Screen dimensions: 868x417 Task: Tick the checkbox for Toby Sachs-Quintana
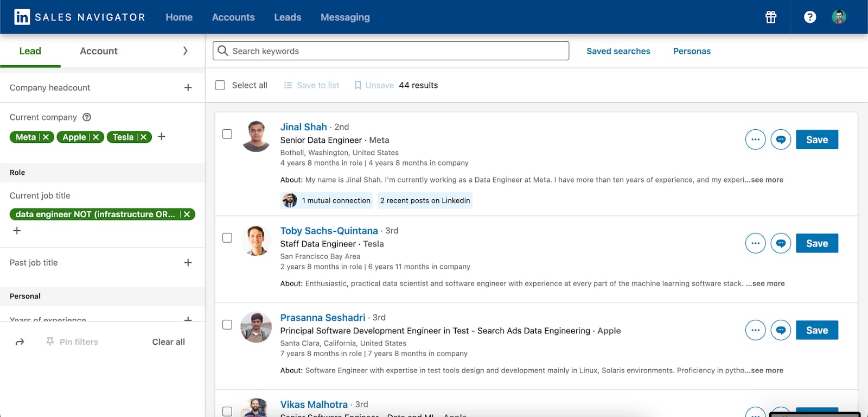coord(227,238)
